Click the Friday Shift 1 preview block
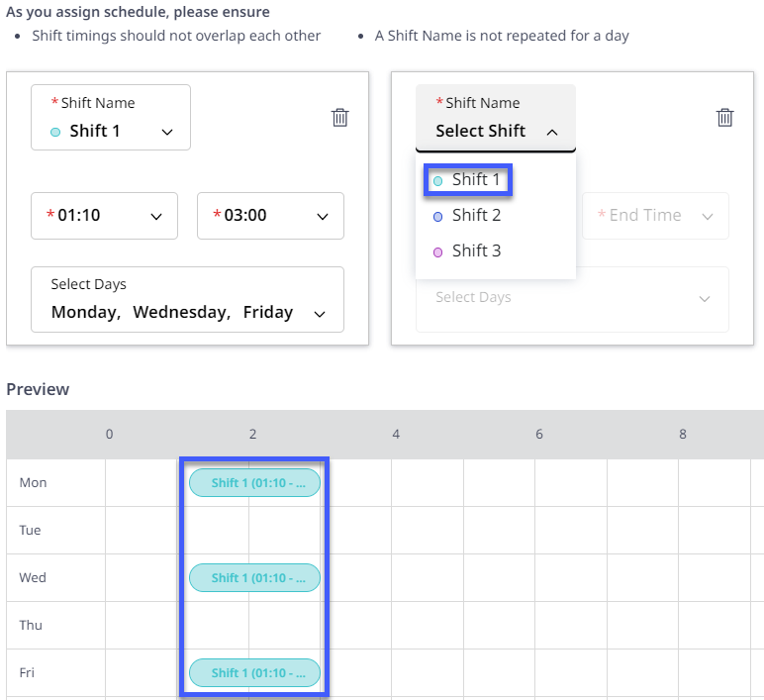This screenshot has width=764, height=700. pyautogui.click(x=254, y=673)
